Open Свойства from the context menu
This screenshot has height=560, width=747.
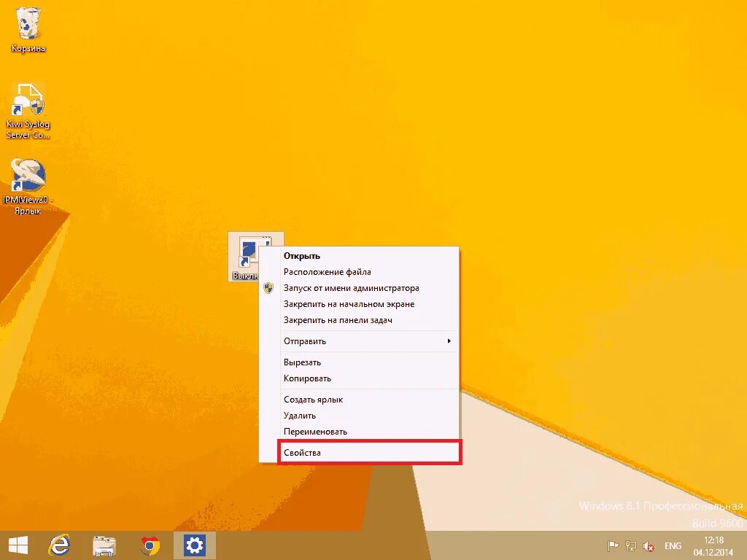click(359, 453)
